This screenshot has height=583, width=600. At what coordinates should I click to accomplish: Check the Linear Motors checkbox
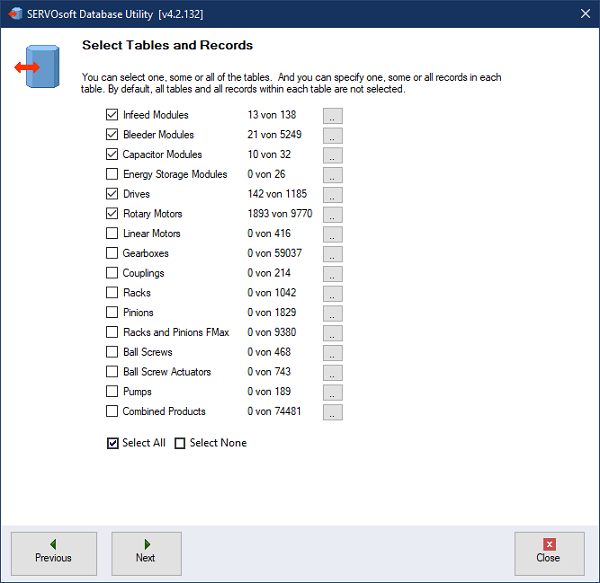pos(112,233)
